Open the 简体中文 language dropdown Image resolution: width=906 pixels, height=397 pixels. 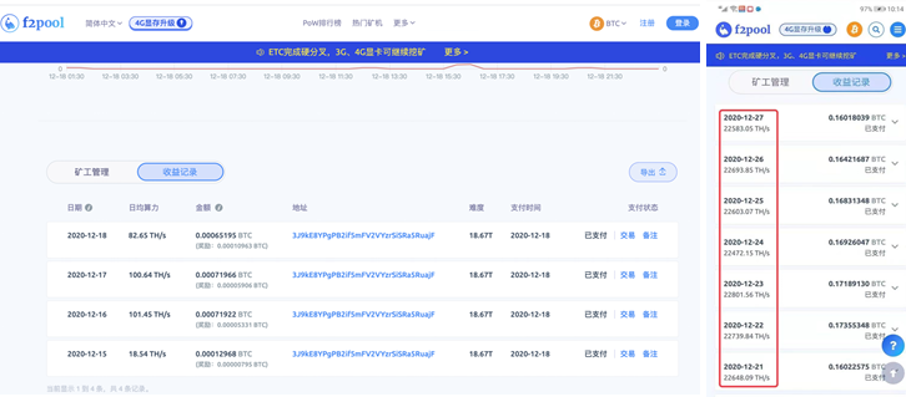click(104, 24)
